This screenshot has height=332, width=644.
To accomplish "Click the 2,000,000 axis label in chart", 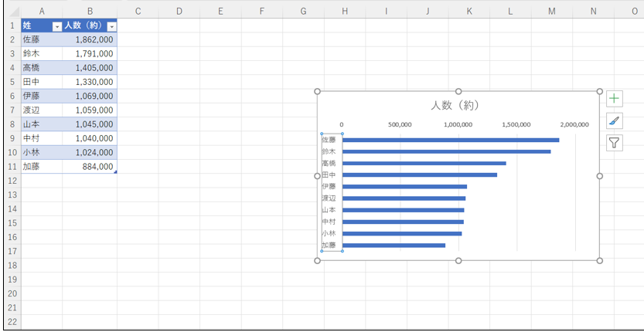I will tap(575, 125).
